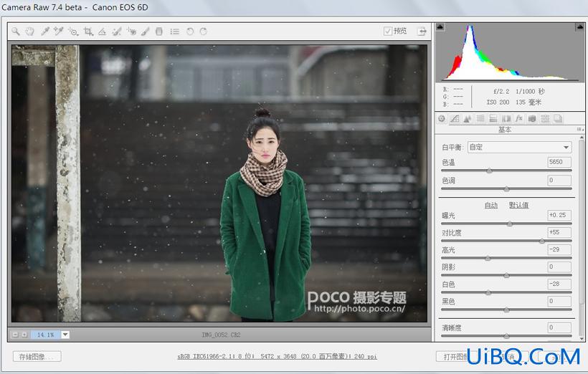
Task: Adjust the 清晰度 clarity slider
Action: [x=506, y=336]
